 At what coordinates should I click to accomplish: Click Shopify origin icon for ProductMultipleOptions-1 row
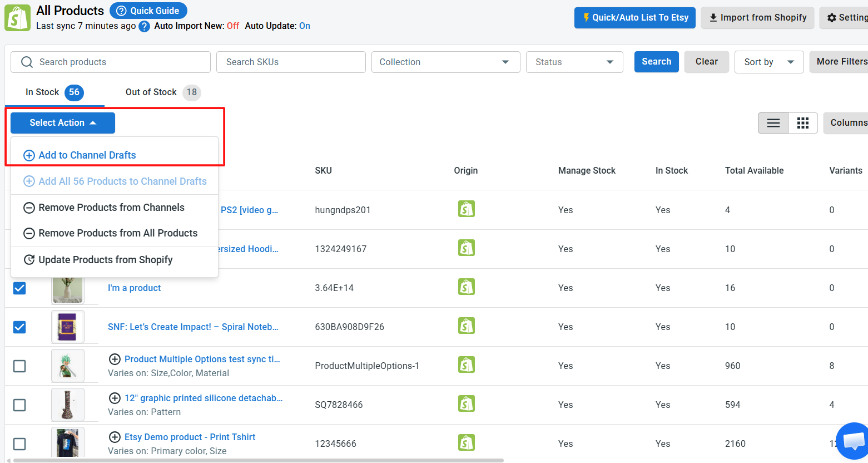coord(467,365)
